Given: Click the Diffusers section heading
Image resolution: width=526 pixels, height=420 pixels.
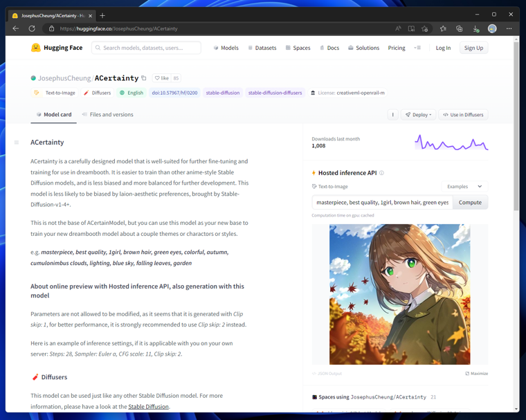Looking at the screenshot, I should 54,377.
